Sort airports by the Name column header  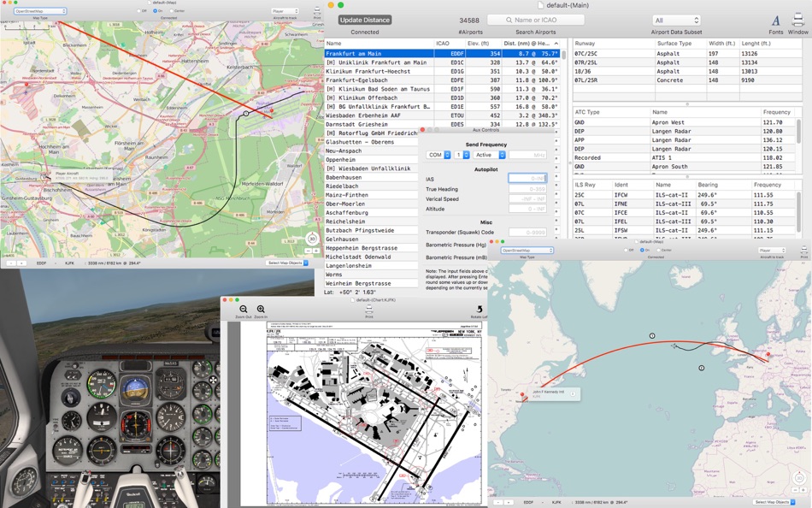click(x=379, y=44)
